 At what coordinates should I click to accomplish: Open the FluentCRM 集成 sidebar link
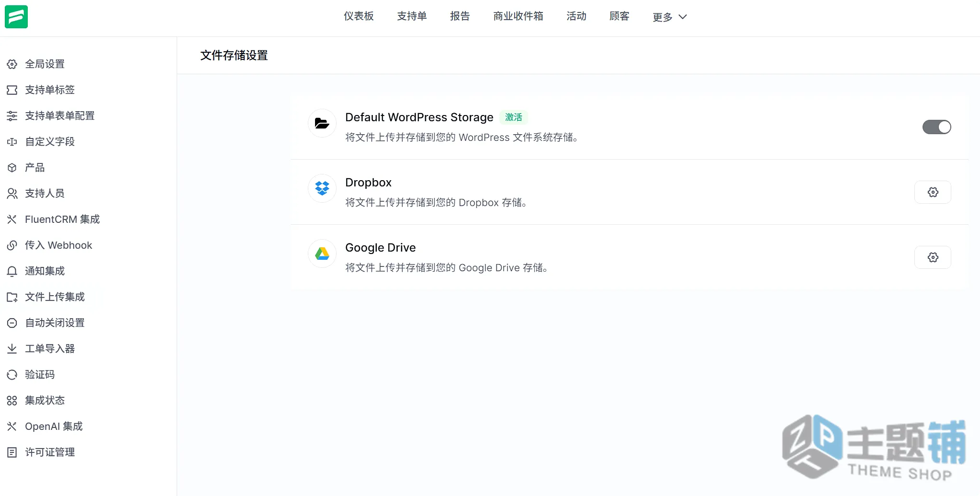62,219
